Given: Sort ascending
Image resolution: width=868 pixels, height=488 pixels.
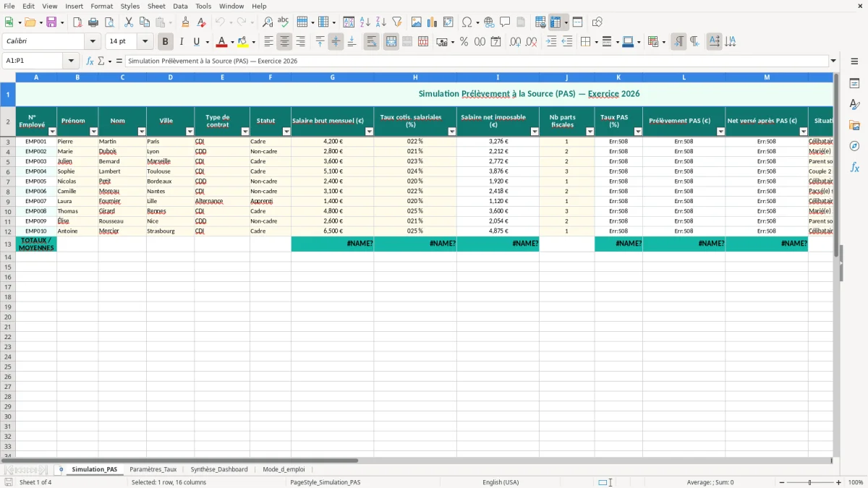Looking at the screenshot, I should pyautogui.click(x=365, y=22).
